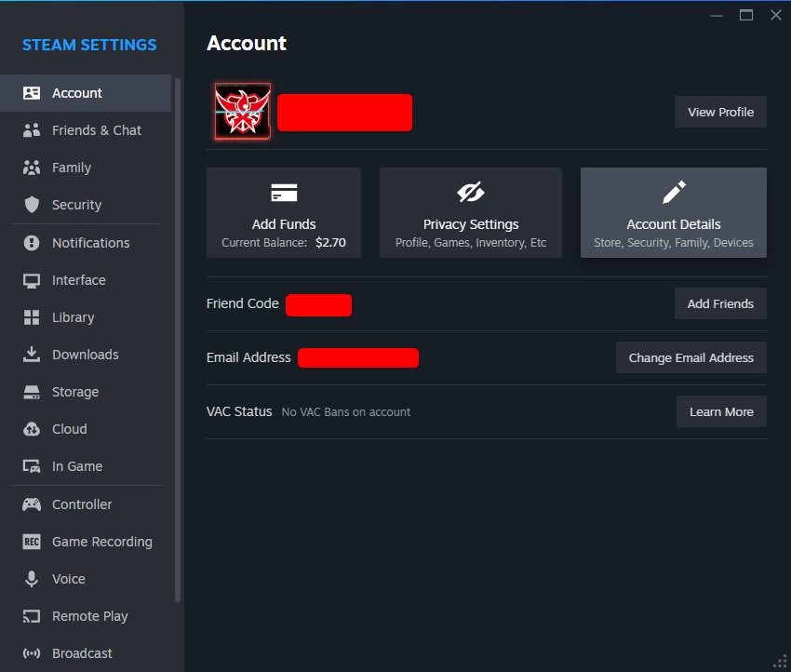
Task: Select the Voice microphone icon
Action: pyautogui.click(x=29, y=579)
